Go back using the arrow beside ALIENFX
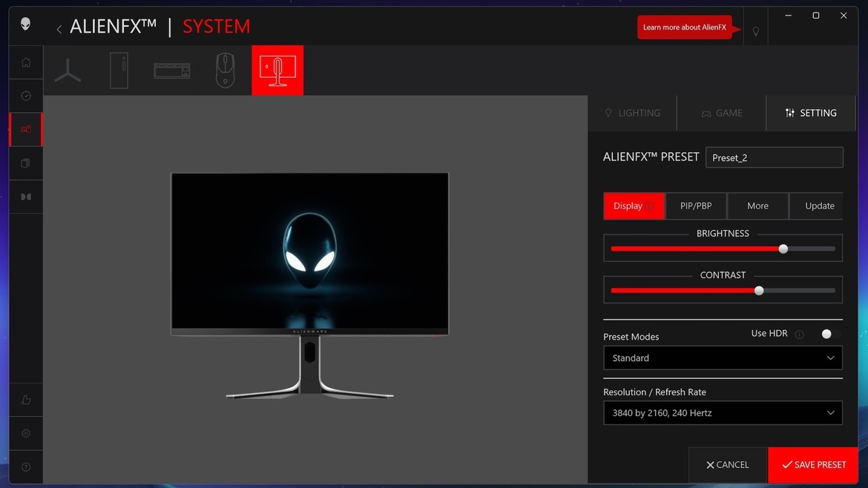This screenshot has height=488, width=868. click(x=59, y=30)
